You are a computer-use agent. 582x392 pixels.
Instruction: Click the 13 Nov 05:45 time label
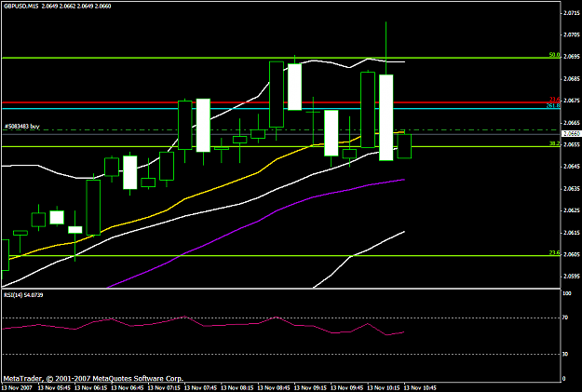pyautogui.click(x=52, y=388)
